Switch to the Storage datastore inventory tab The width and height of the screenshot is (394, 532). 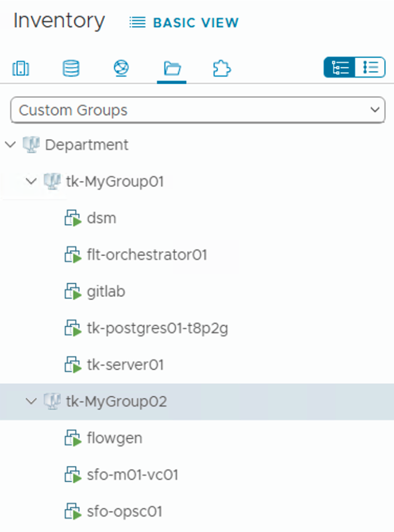(71, 69)
